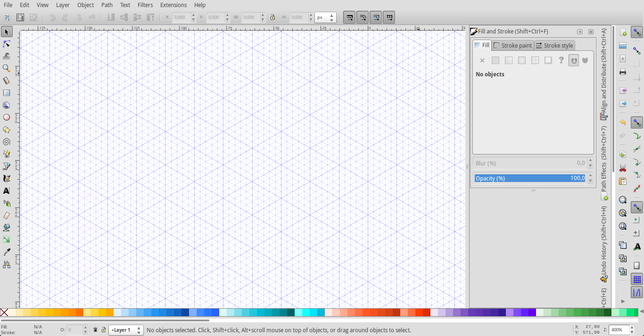Select the Tweak objects tool
Viewport: 644px width, 336px height.
pos(7,56)
